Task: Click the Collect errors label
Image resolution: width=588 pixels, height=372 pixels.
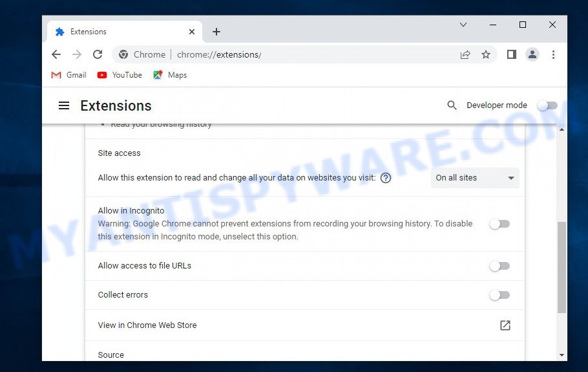Action: [123, 294]
